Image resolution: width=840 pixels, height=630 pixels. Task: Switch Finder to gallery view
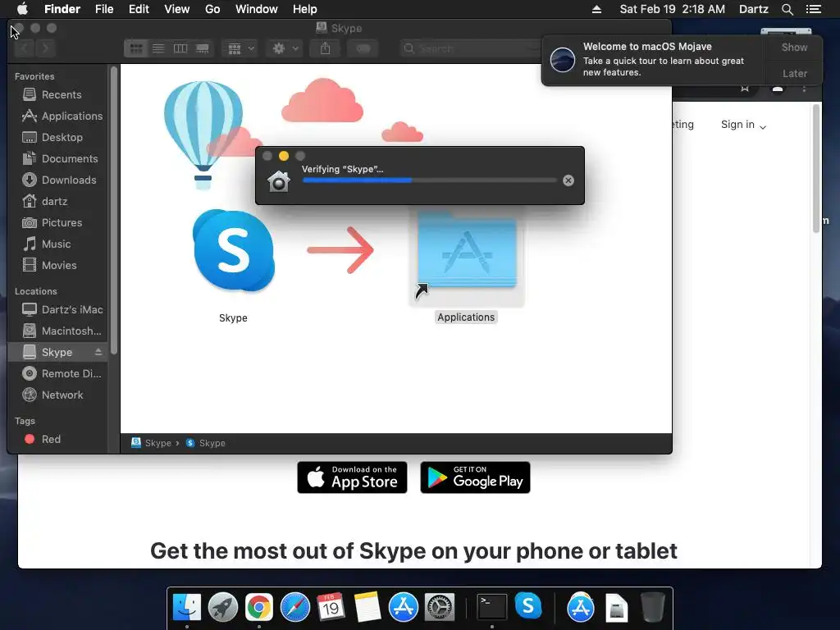pos(203,48)
